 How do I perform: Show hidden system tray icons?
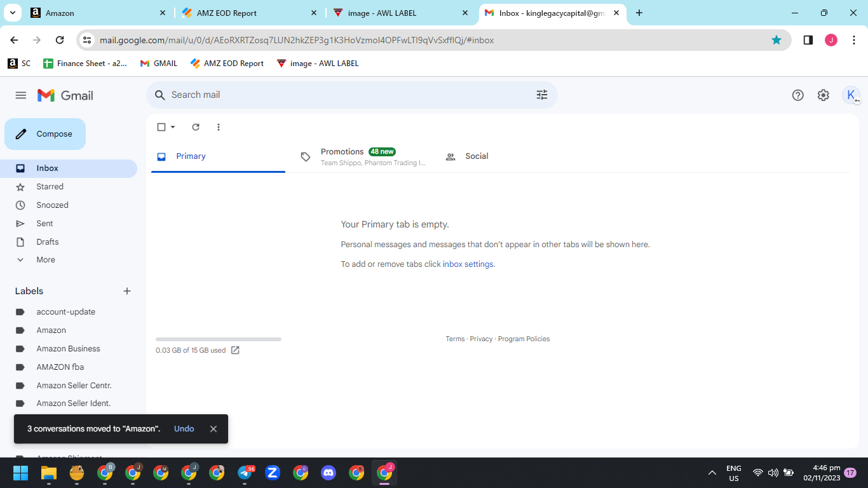pyautogui.click(x=712, y=473)
